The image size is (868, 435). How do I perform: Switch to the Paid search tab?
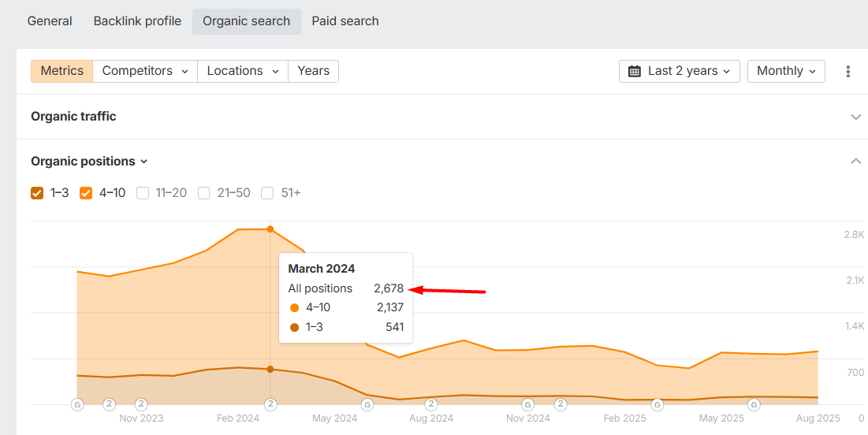point(345,21)
